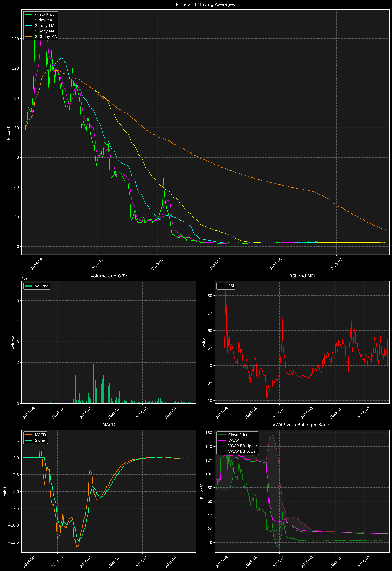Click the green Volume legend swatch

(29, 286)
